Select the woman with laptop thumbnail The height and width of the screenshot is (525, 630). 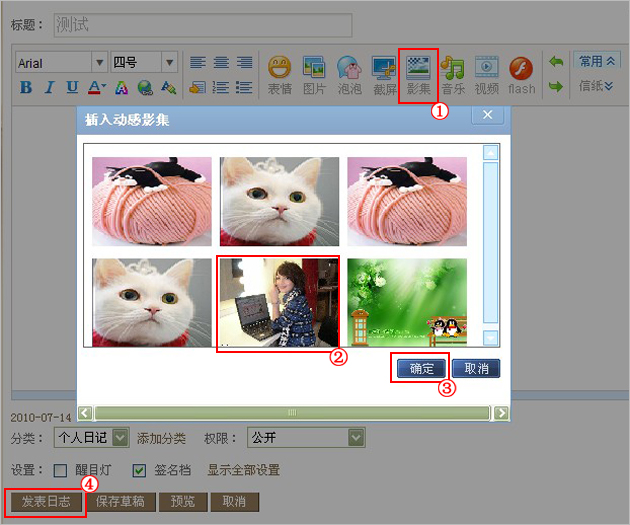pos(279,302)
